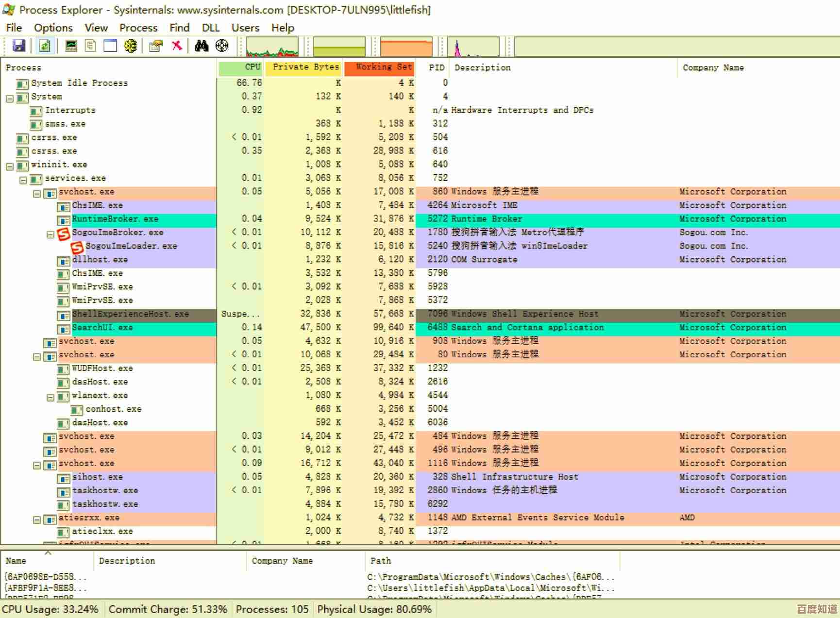Open the process Properties toolbar icon
The width and height of the screenshot is (840, 618).
click(156, 46)
